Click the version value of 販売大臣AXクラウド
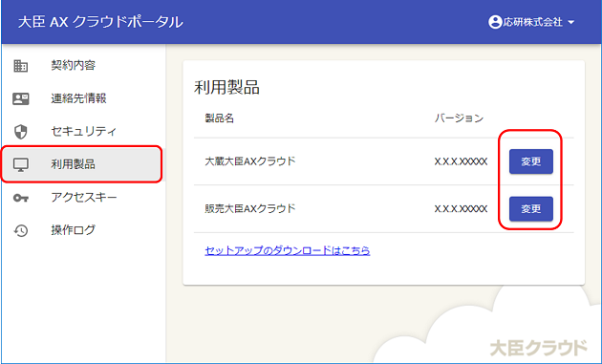 pyautogui.click(x=461, y=209)
